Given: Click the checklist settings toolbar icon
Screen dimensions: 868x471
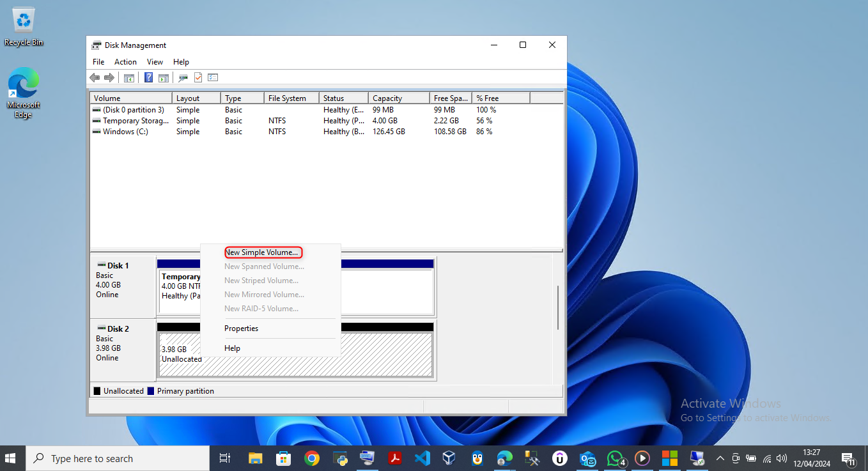Looking at the screenshot, I should (x=213, y=77).
